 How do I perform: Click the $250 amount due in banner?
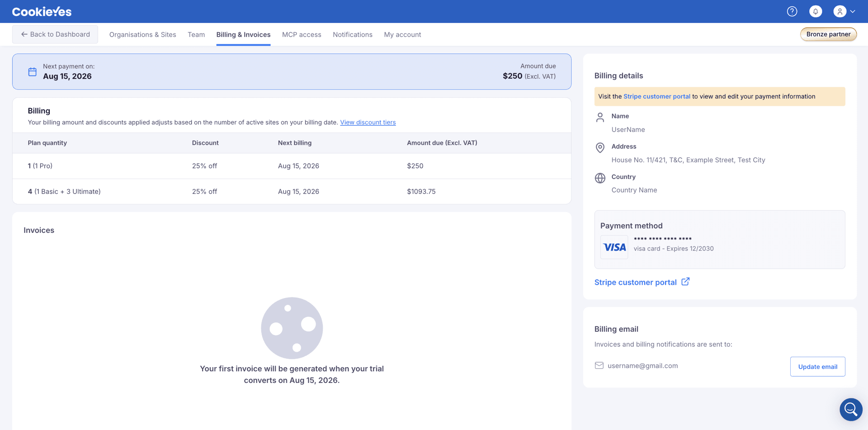[x=512, y=76]
